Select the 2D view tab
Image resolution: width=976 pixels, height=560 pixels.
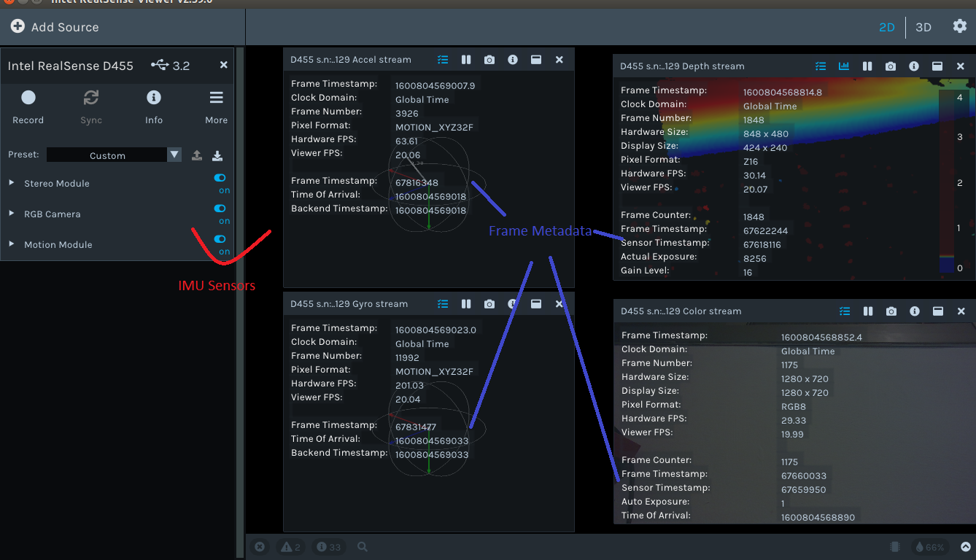(886, 27)
